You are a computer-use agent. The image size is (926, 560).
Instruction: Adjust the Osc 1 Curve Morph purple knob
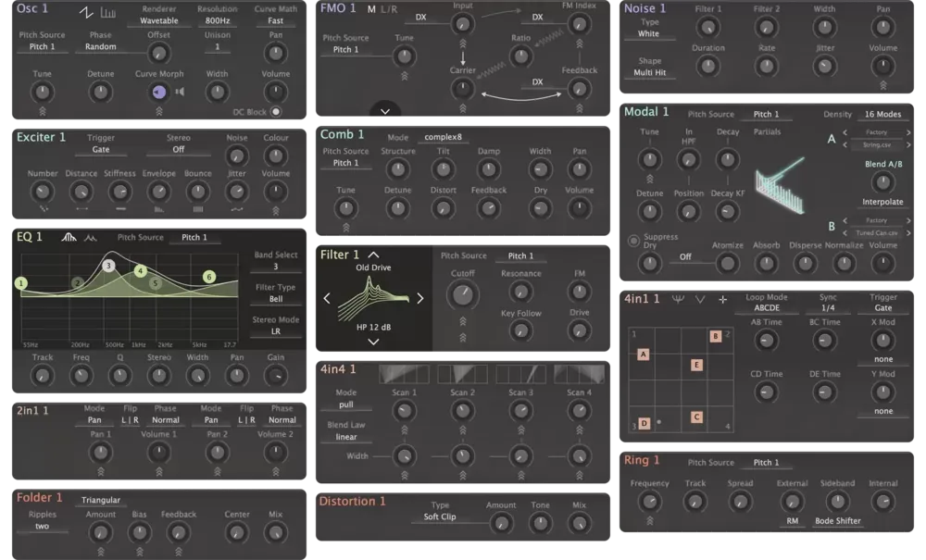pyautogui.click(x=159, y=92)
